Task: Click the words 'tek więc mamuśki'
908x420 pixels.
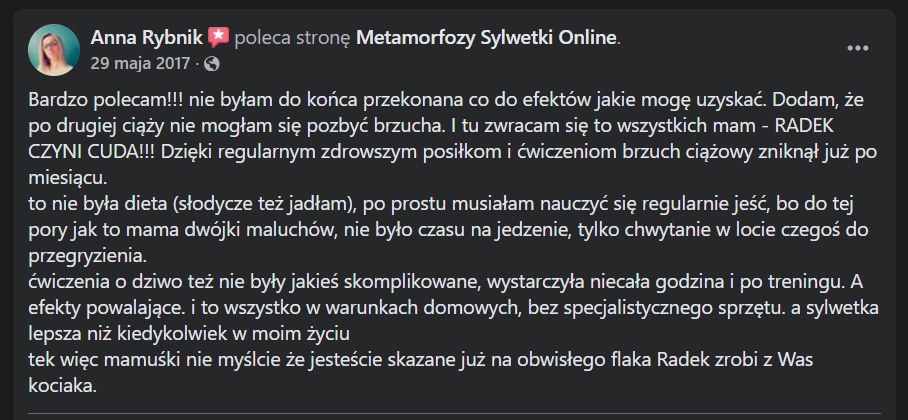Action: click(x=96, y=359)
